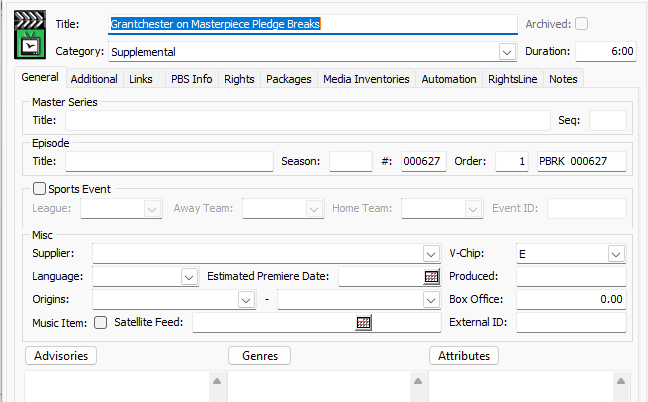Expand the first Origins dropdown

click(246, 300)
